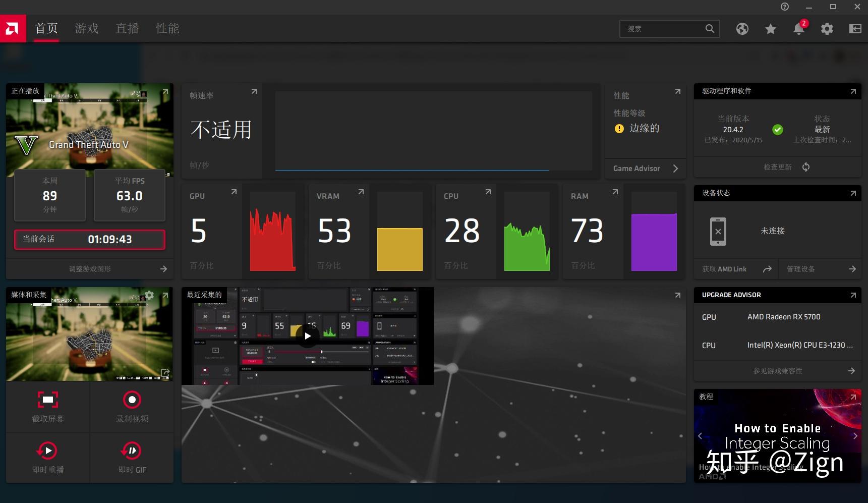868x503 pixels.
Task: Open the web browser globe icon
Action: (x=742, y=29)
